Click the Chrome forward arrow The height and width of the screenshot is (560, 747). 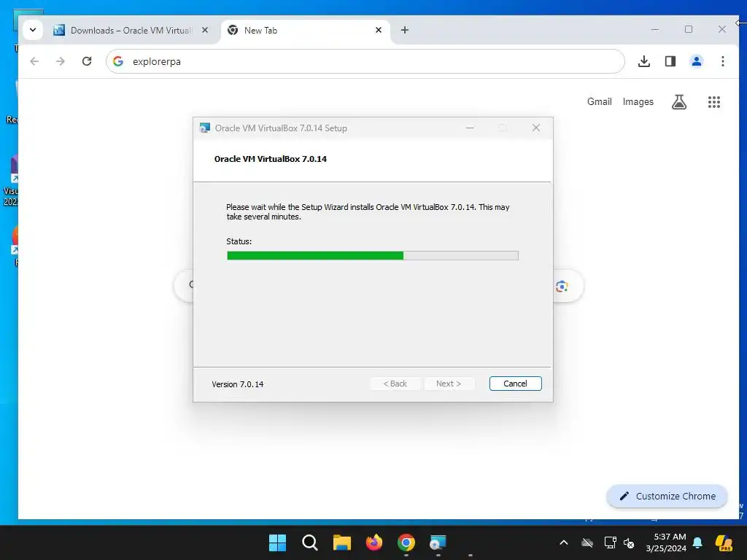(61, 61)
